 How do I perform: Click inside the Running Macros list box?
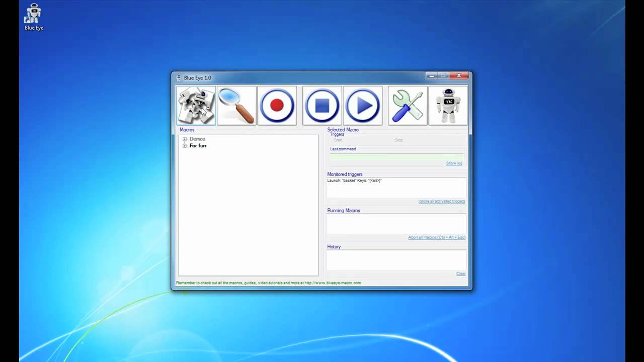[396, 224]
